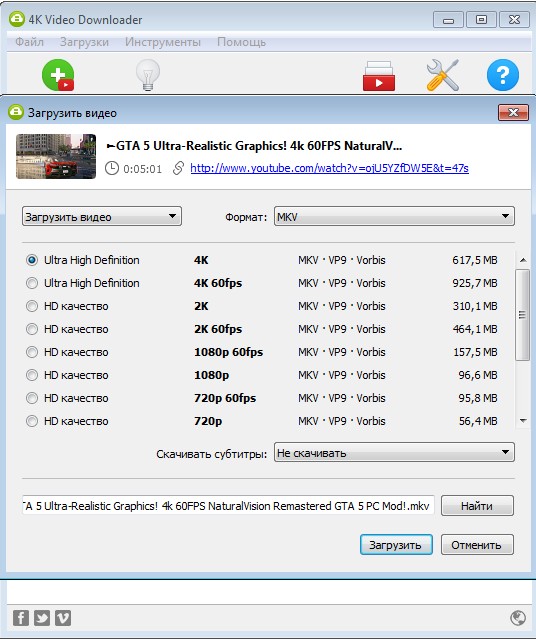Screen dimensions: 536x639
Task: Maximize the 4K Video Downloader main window
Action: click(481, 20)
